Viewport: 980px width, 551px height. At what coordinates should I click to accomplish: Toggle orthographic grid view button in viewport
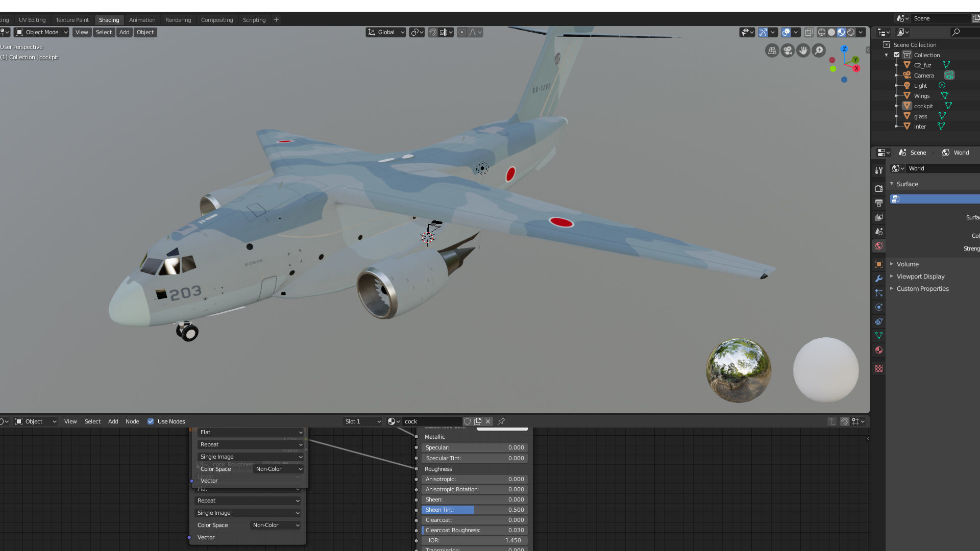(x=772, y=51)
